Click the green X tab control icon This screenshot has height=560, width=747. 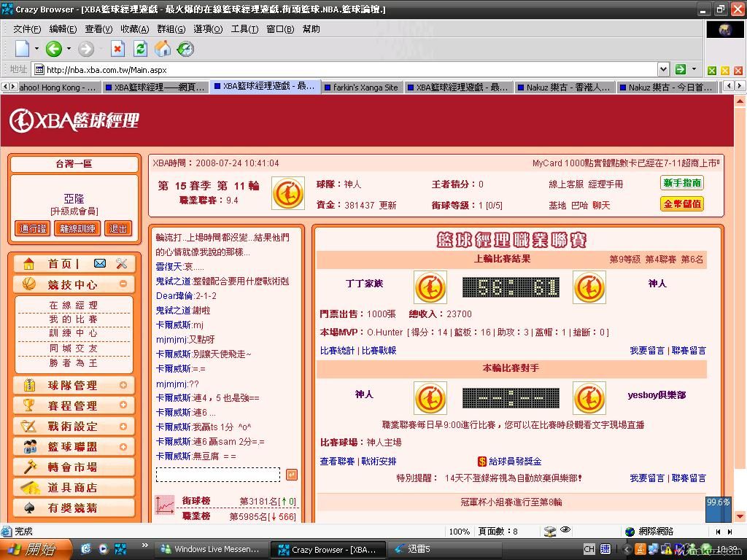[x=712, y=71]
